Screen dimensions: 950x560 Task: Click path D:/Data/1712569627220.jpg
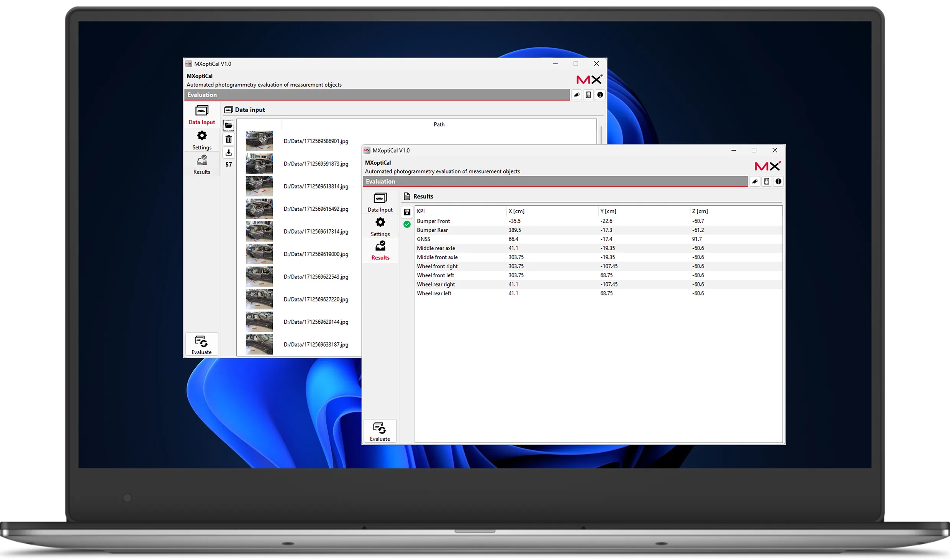pyautogui.click(x=316, y=299)
